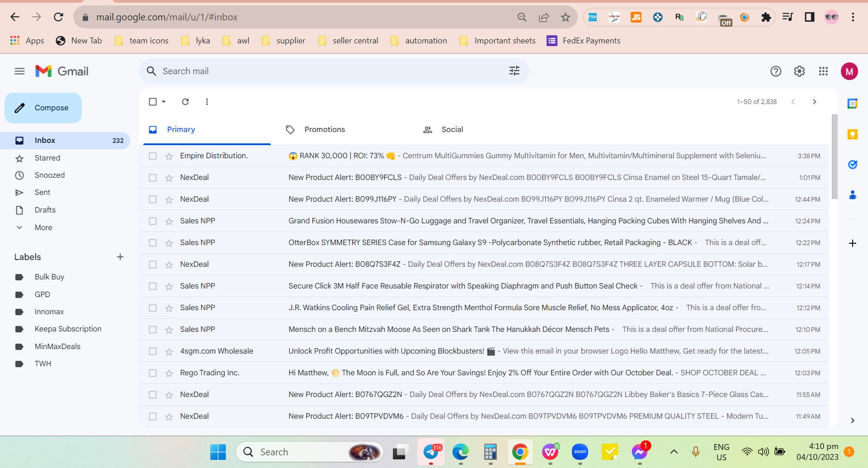Open the Chrome extensions puzzle icon
Screen dimensions: 868x468
pyautogui.click(x=766, y=17)
